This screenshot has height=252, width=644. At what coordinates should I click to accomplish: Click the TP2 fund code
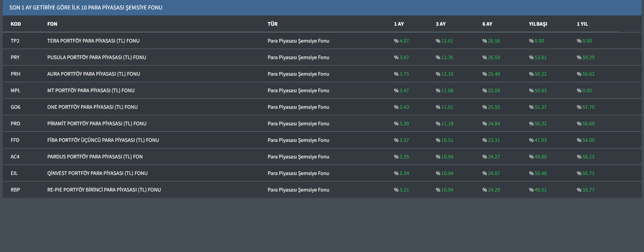[x=15, y=41]
